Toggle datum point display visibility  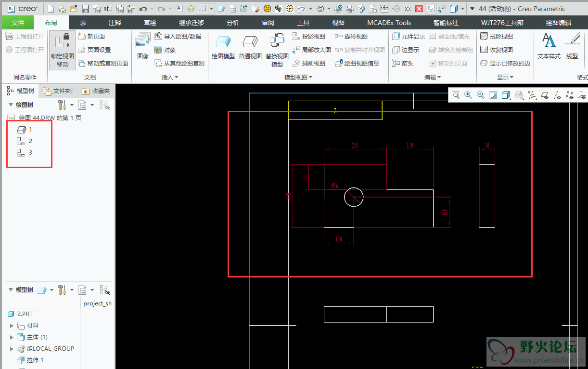(570, 95)
